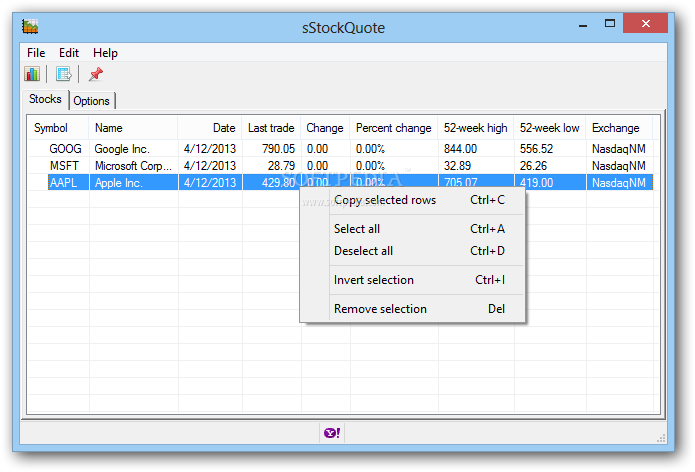The width and height of the screenshot is (695, 472).
Task: Close the sStockQuote window
Action: point(645,23)
